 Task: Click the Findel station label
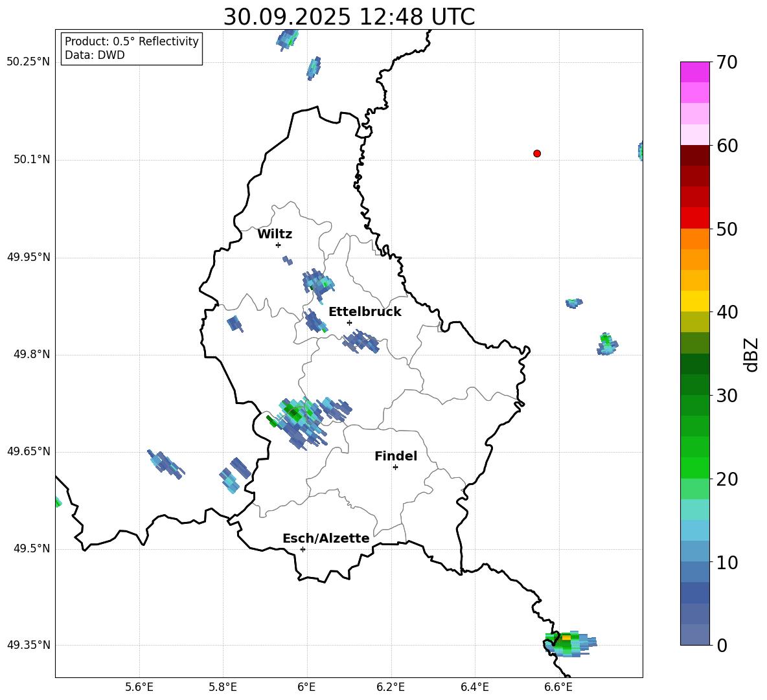coord(396,456)
